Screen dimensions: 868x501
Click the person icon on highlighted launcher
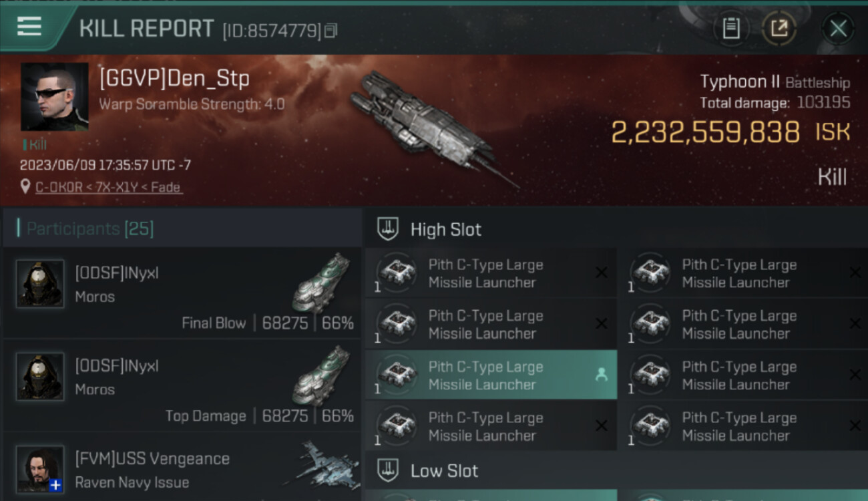601,375
